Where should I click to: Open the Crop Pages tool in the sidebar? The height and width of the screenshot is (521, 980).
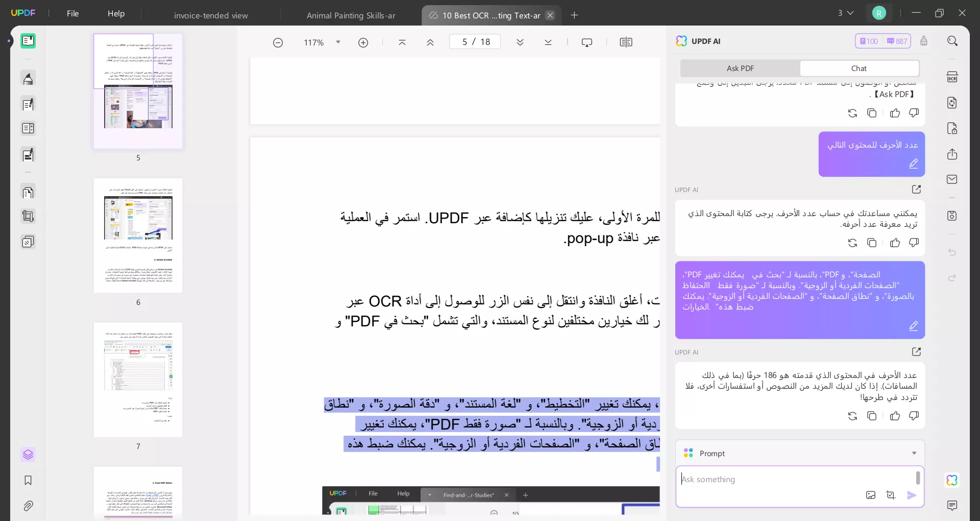28,217
